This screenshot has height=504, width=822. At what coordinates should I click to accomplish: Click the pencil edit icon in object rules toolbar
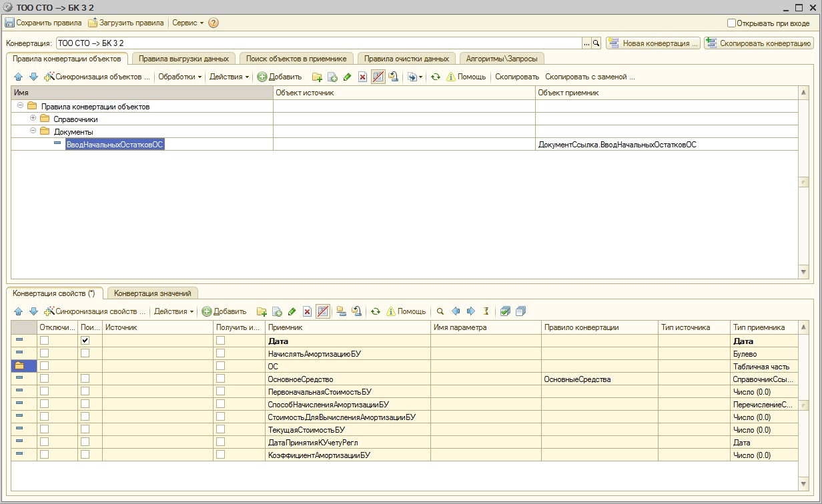(x=347, y=77)
